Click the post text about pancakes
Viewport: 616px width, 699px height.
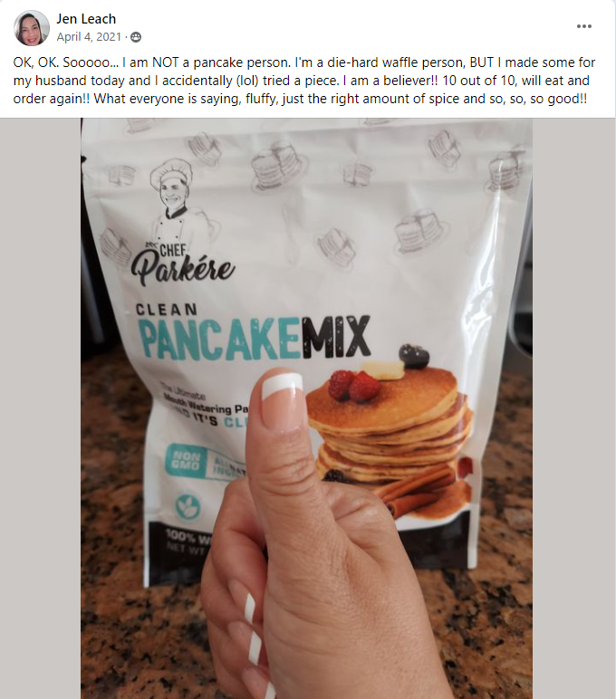click(x=303, y=81)
